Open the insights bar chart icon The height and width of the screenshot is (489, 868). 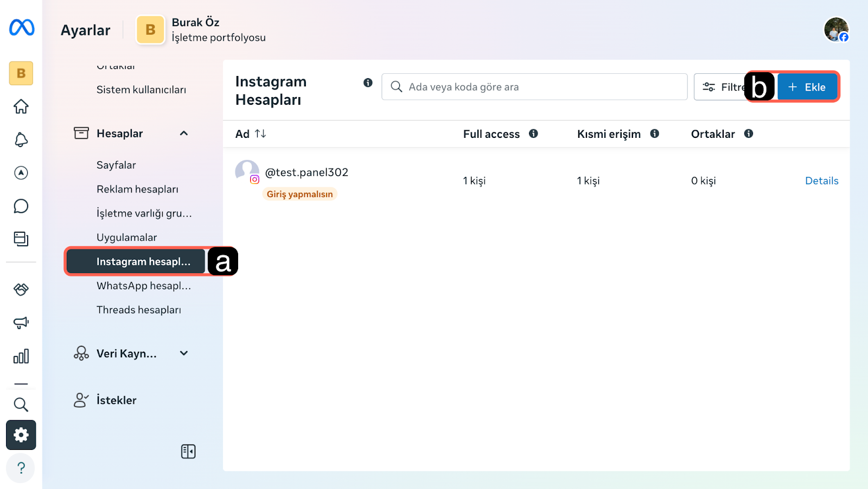pyautogui.click(x=21, y=357)
